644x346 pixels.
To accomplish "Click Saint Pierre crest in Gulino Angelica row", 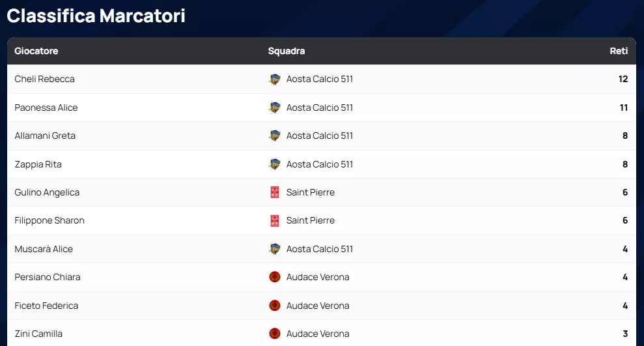I will [x=274, y=192].
